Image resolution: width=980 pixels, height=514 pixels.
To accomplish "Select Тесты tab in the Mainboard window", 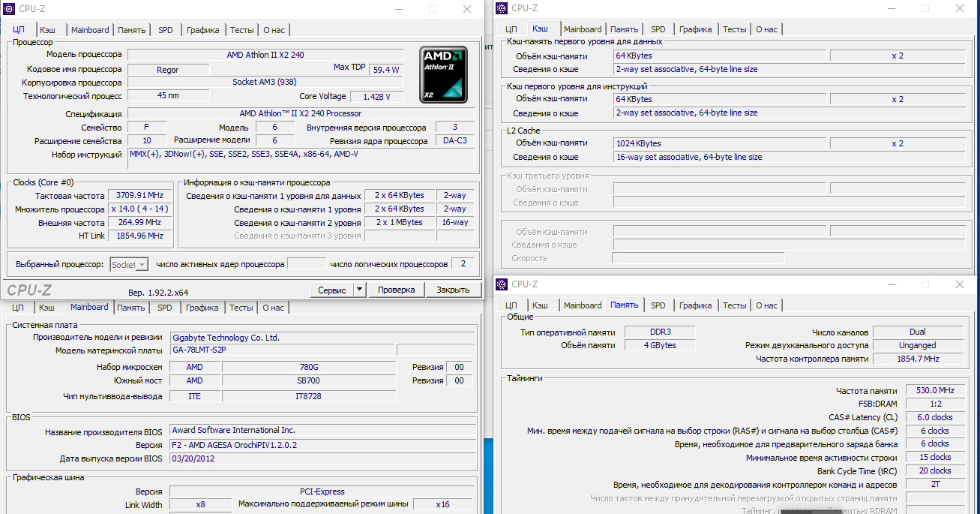I will (x=241, y=308).
